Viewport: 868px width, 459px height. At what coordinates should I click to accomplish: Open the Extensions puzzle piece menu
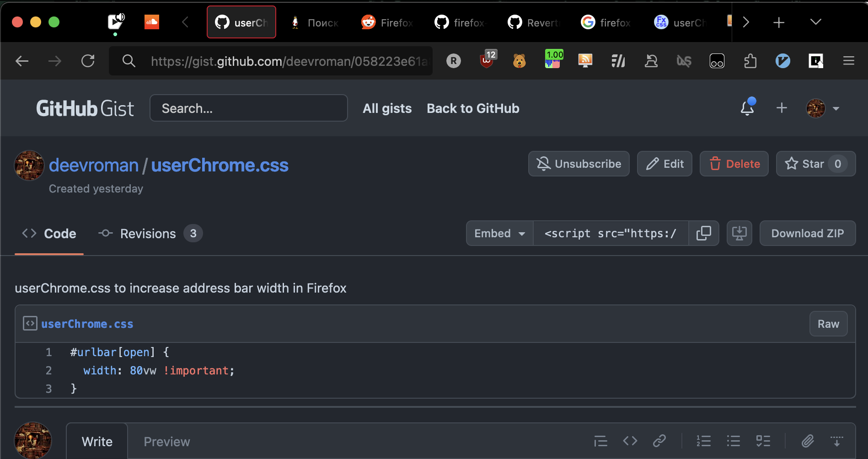coord(750,61)
